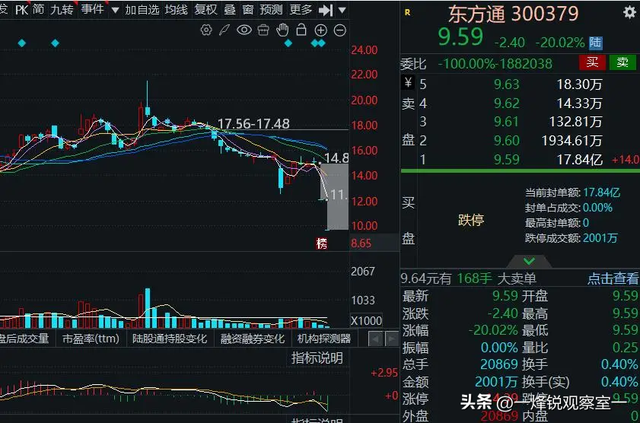640x423 pixels.
Task: Click the green 卖 sell button
Action: 622,62
